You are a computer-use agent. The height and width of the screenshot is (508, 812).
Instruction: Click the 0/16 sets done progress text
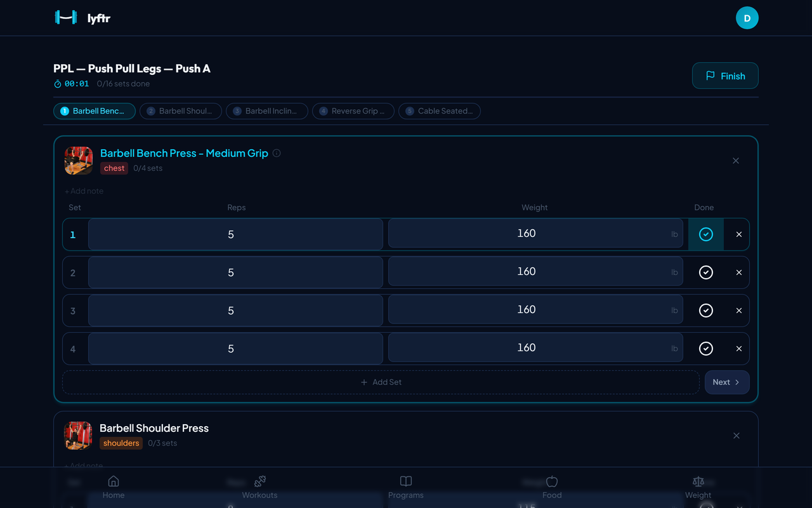[x=123, y=84]
